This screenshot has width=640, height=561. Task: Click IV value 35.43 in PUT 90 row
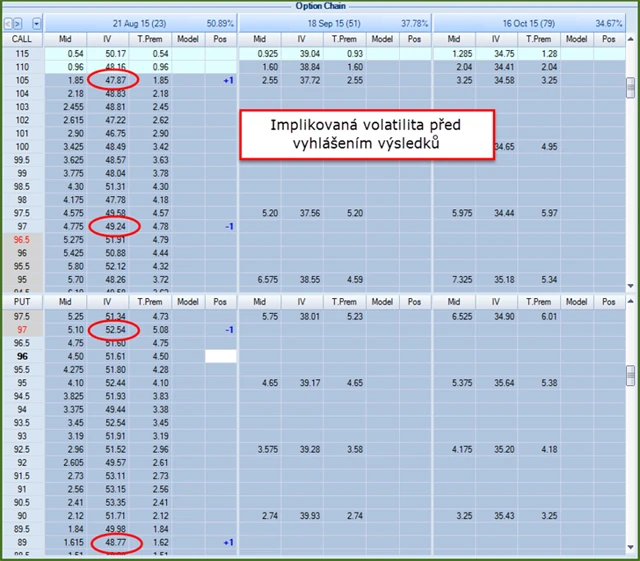(504, 516)
